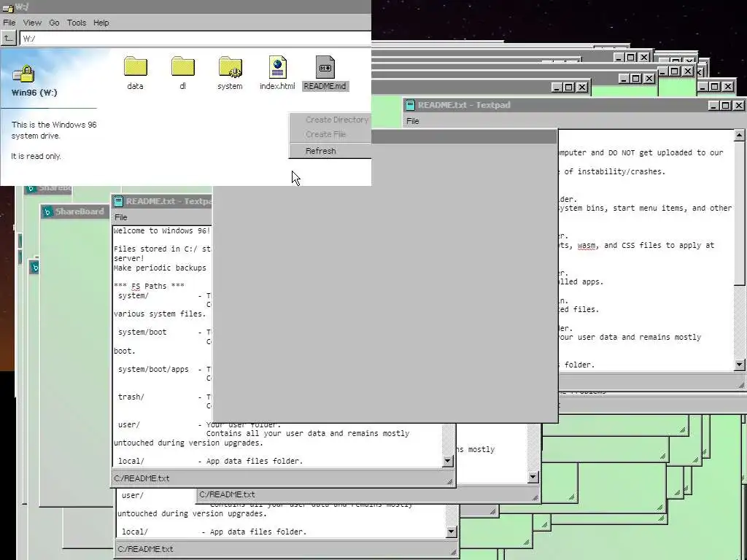Image resolution: width=747 pixels, height=560 pixels.
Task: Click the disabled Create Directory context entry
Action: click(330, 120)
